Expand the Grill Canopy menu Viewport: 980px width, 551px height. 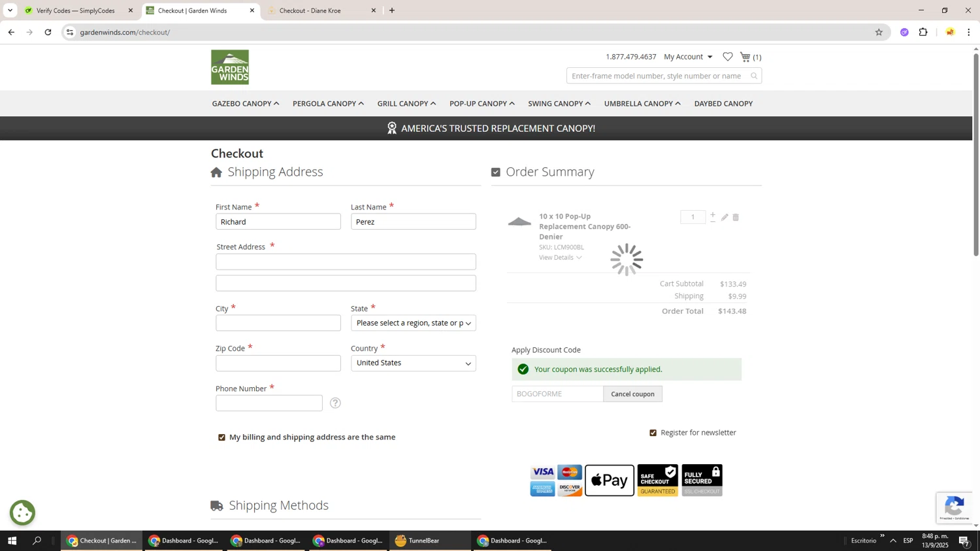[406, 104]
